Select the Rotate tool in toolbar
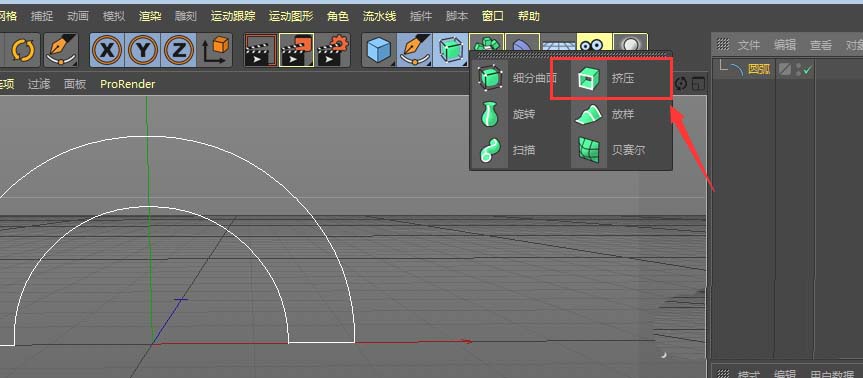 23,51
